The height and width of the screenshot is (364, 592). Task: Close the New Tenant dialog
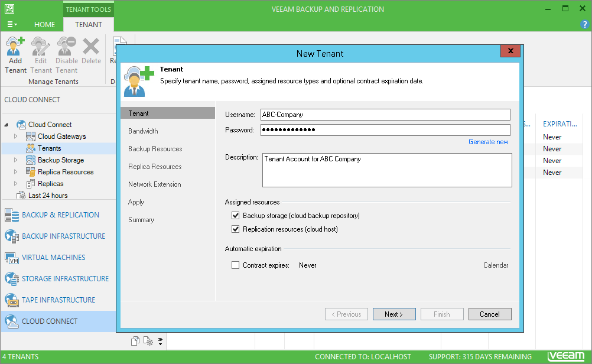click(510, 51)
